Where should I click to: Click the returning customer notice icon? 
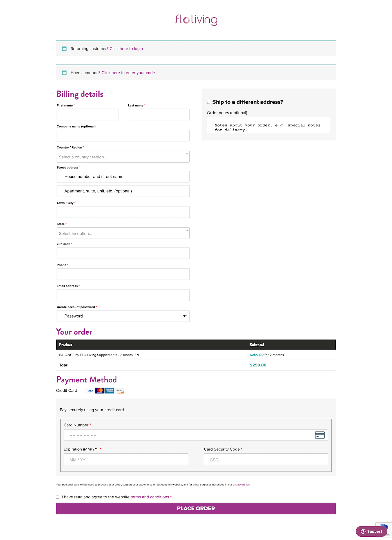tap(64, 49)
